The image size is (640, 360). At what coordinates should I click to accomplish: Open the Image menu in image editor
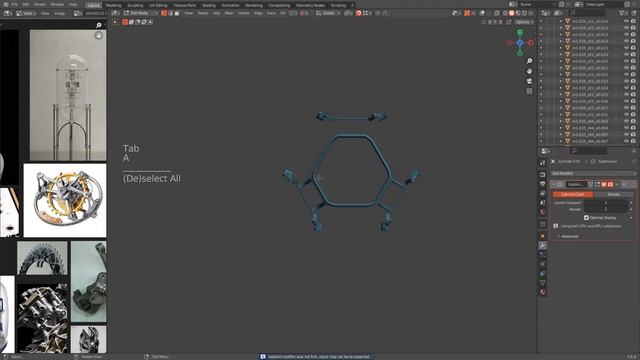click(x=60, y=13)
